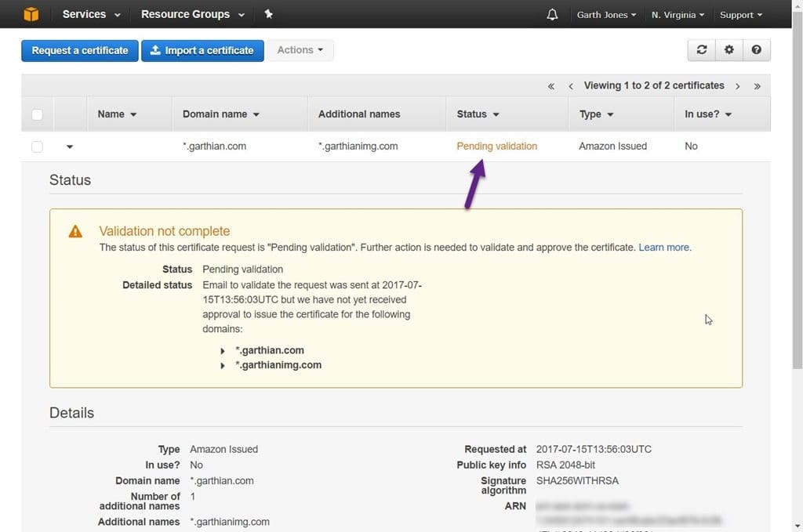Sort by Name column
Image resolution: width=803 pixels, height=532 pixels.
(117, 114)
